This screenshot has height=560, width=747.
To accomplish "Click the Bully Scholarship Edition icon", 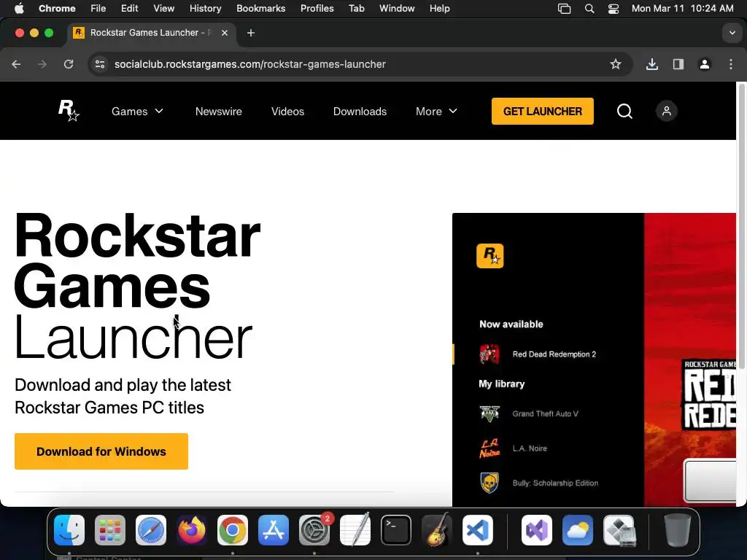I will (489, 483).
